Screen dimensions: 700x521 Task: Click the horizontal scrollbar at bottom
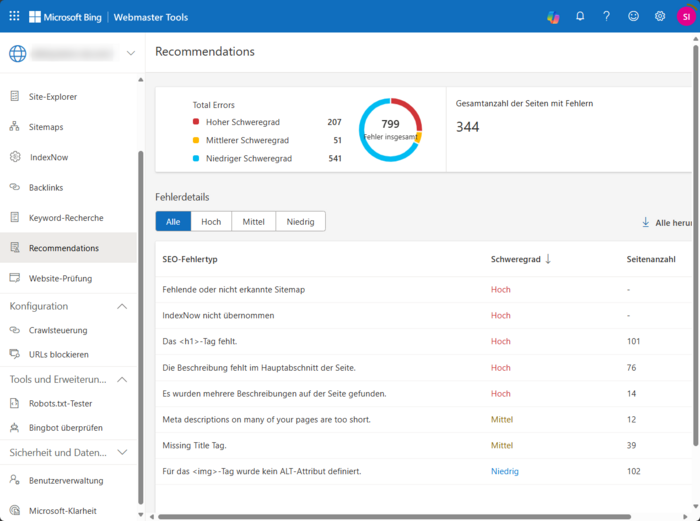[394, 517]
